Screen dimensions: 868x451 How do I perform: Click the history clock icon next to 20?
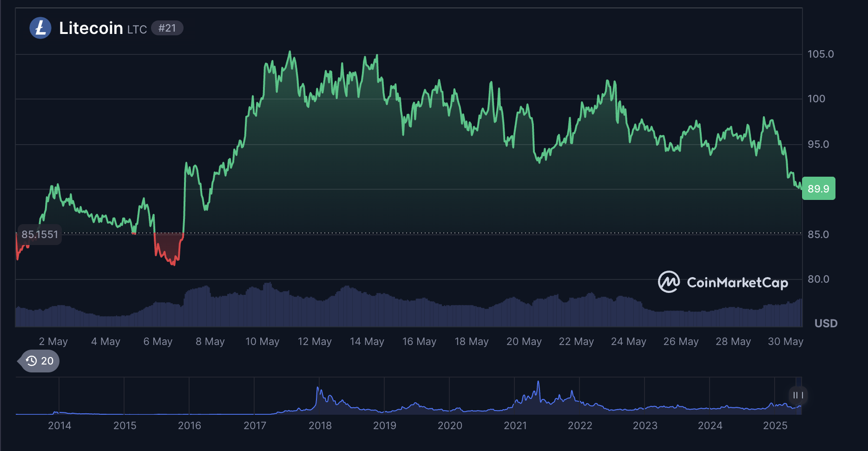point(32,361)
